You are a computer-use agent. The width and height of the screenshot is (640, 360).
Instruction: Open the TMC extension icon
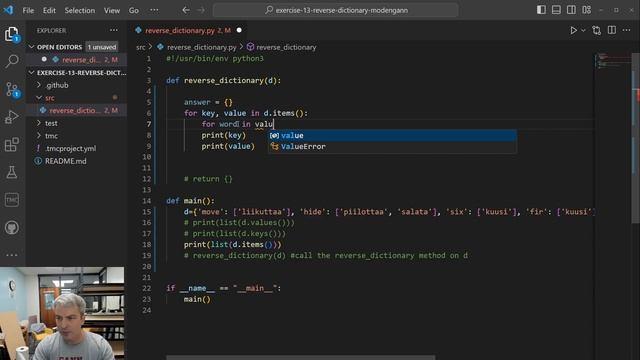12,200
